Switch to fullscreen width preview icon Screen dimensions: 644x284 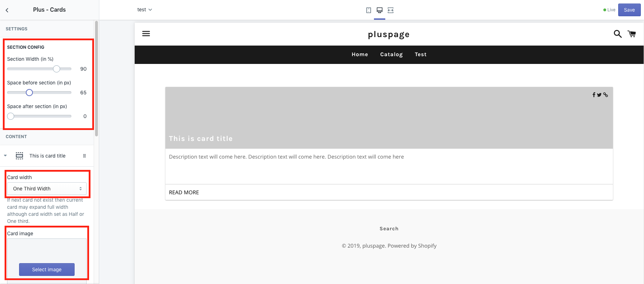[391, 10]
